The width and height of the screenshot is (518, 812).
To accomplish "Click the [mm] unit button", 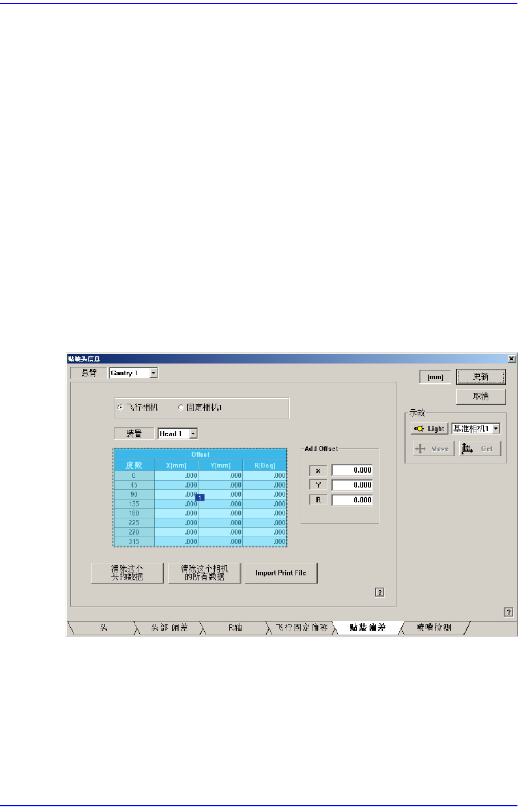I will click(435, 377).
